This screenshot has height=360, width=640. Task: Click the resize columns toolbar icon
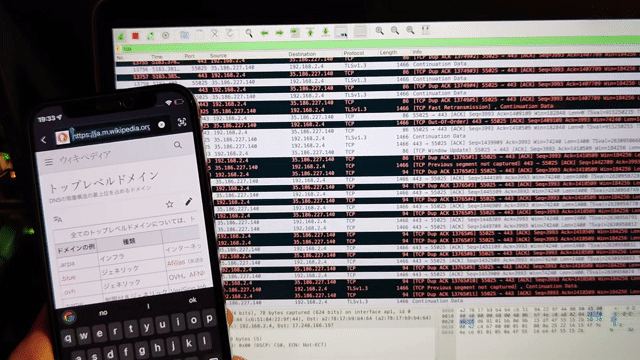pyautogui.click(x=425, y=30)
